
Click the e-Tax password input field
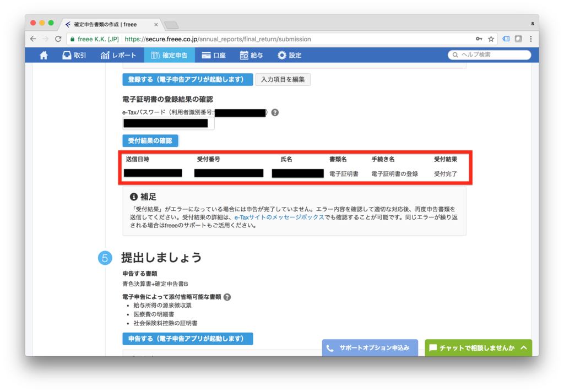click(169, 123)
